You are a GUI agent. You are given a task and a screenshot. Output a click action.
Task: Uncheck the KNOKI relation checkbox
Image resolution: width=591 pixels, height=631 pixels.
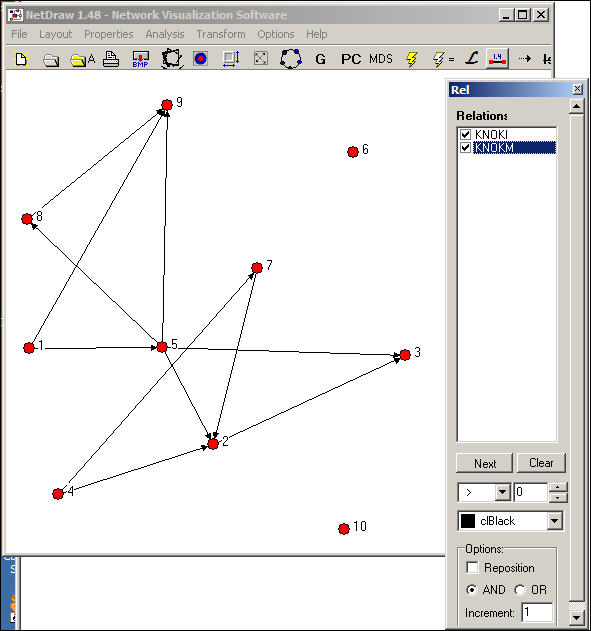click(465, 134)
